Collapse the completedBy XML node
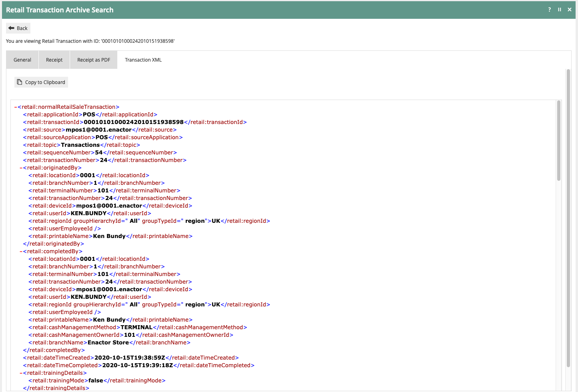This screenshot has width=578, height=392. click(21, 252)
